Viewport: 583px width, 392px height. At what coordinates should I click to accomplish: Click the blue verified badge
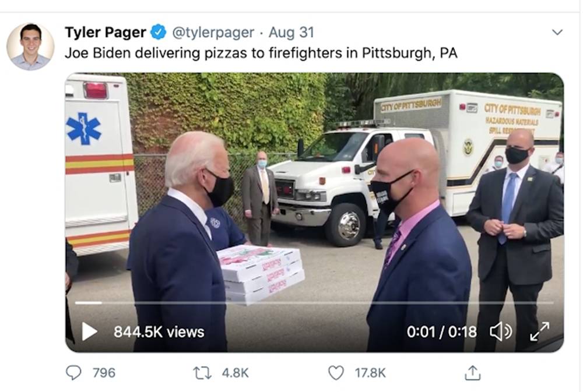click(x=159, y=32)
